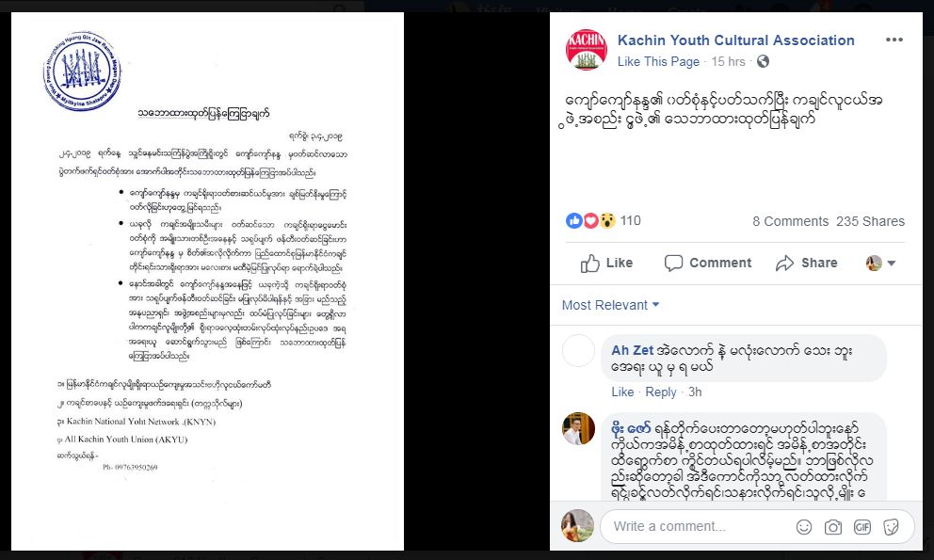Open the sticker picker icon

[891, 527]
